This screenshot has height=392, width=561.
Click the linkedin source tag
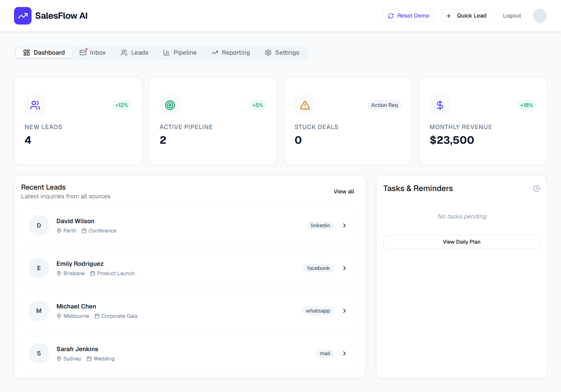point(321,226)
